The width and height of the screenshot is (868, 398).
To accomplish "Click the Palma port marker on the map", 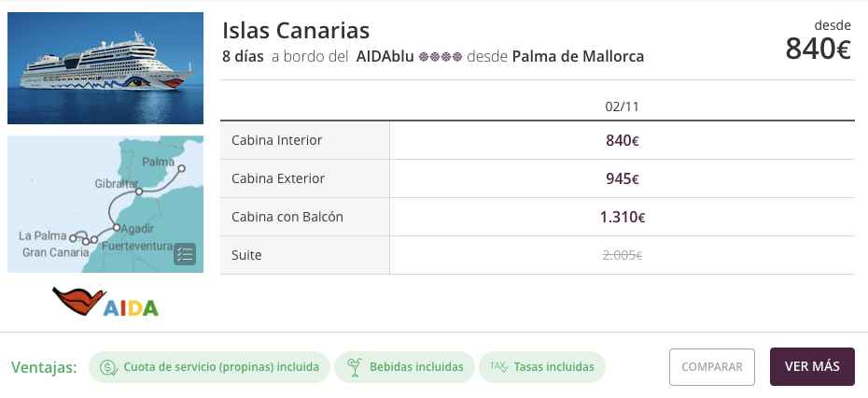I will (182, 168).
